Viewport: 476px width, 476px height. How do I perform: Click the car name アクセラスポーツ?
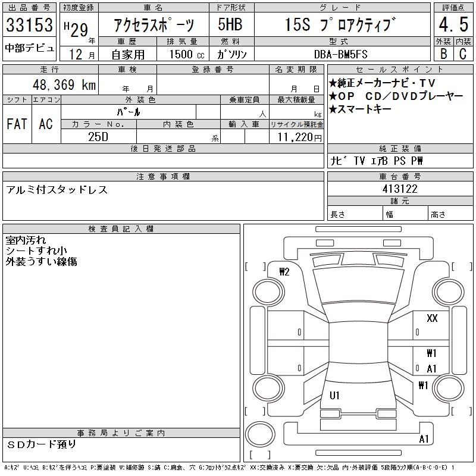click(x=153, y=25)
